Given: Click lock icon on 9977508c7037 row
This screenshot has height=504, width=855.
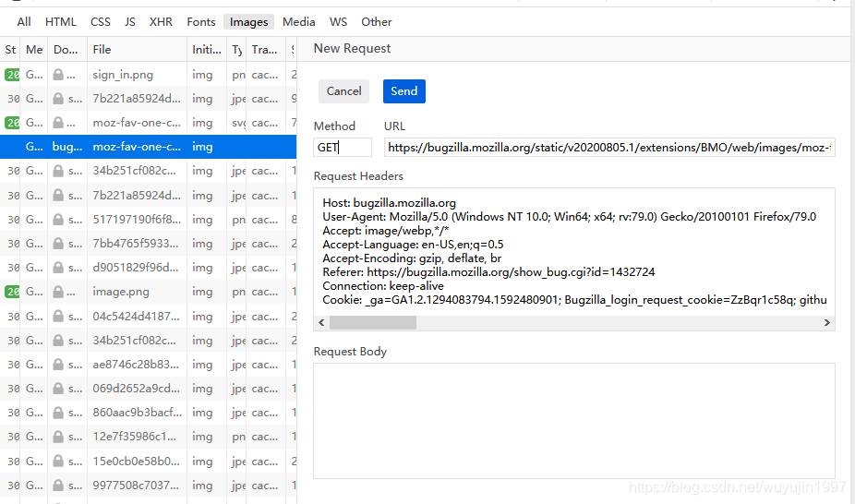Looking at the screenshot, I should (x=58, y=485).
